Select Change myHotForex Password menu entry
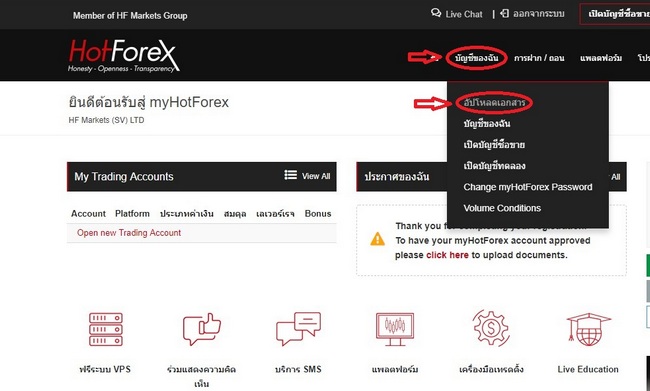 (x=528, y=187)
